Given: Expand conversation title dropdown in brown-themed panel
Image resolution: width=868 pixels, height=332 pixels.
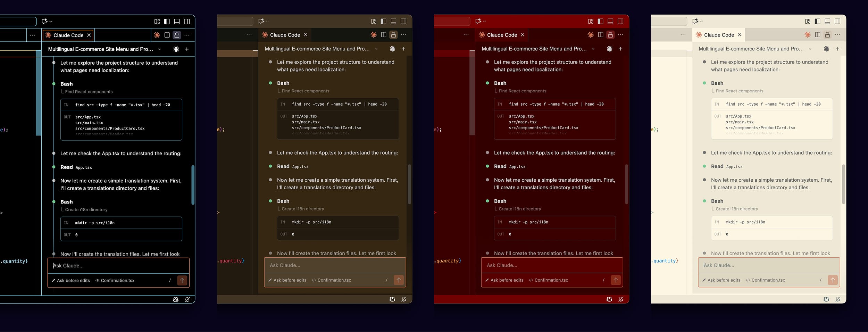Looking at the screenshot, I should coord(376,49).
